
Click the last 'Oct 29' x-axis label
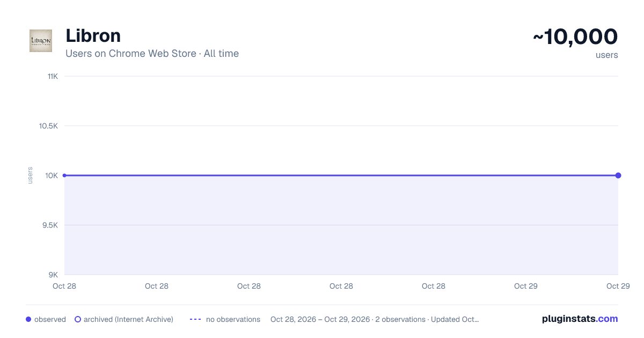[x=618, y=286]
